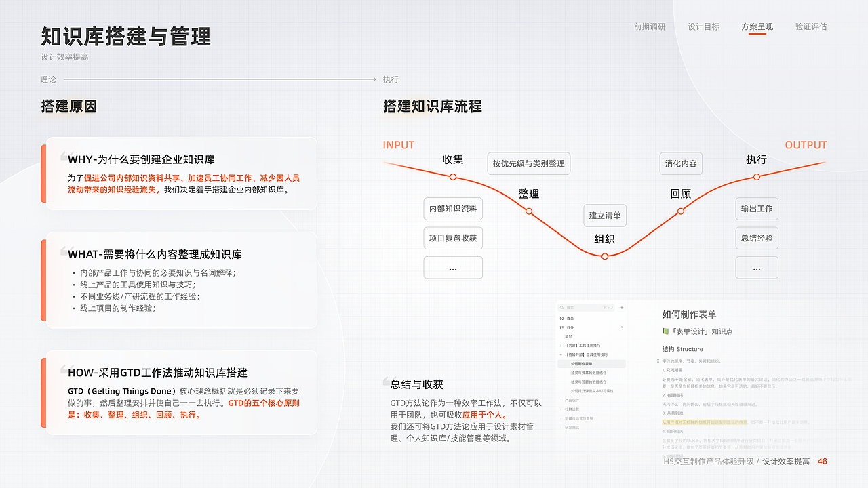Click the 总结与收获 heading
Image resolution: width=868 pixels, height=488 pixels.
tap(417, 384)
